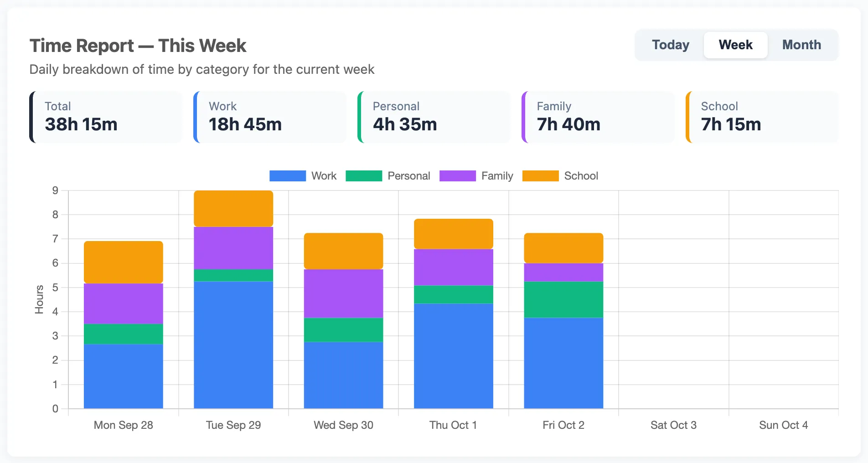The image size is (868, 463).
Task: Click the Work segment of Thursday's bar
Action: coord(454,356)
